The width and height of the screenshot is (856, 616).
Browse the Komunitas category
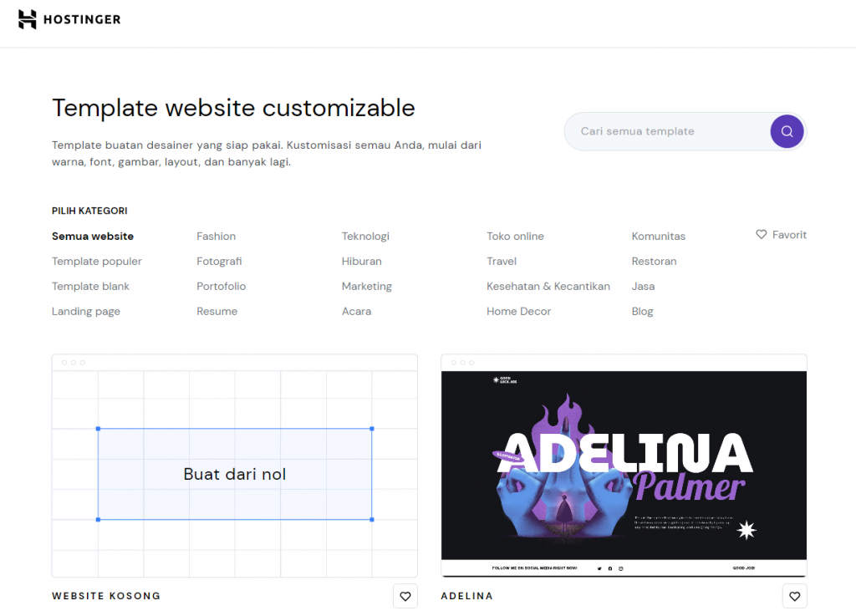coord(659,237)
